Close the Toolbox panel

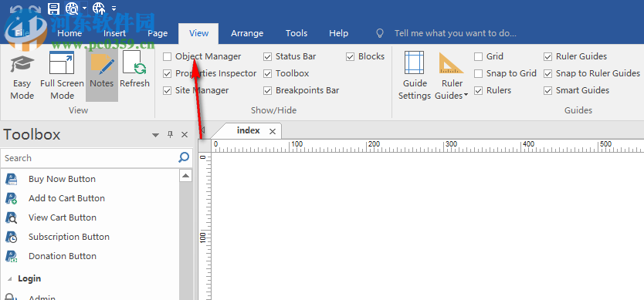[185, 134]
